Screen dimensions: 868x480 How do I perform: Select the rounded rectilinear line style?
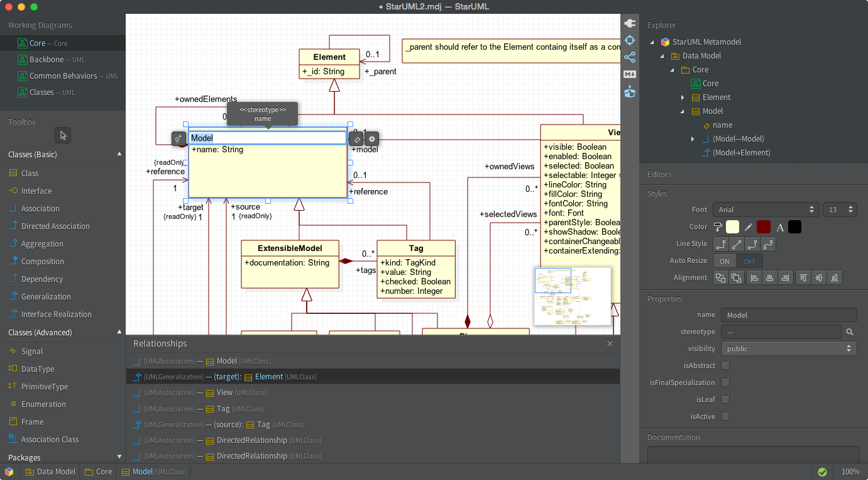752,244
